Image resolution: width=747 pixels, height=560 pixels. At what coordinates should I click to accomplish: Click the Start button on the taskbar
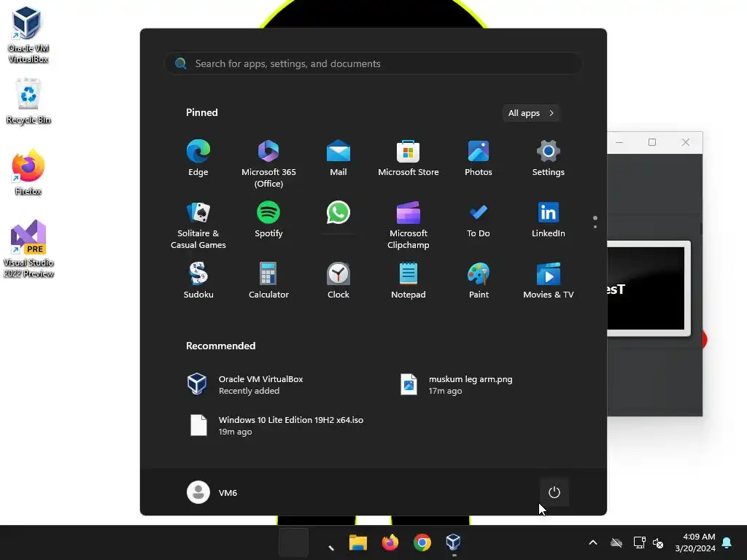click(x=293, y=542)
